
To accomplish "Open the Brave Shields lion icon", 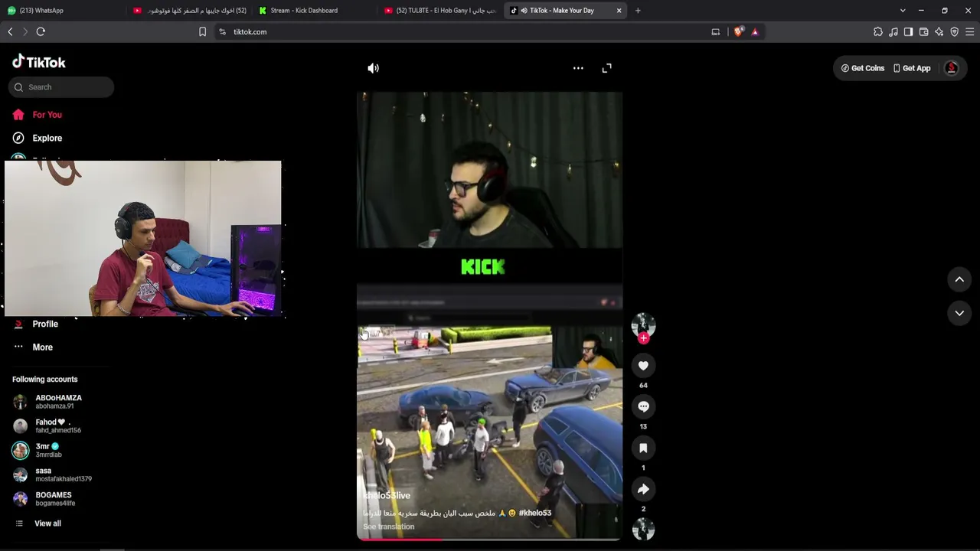I will point(738,32).
